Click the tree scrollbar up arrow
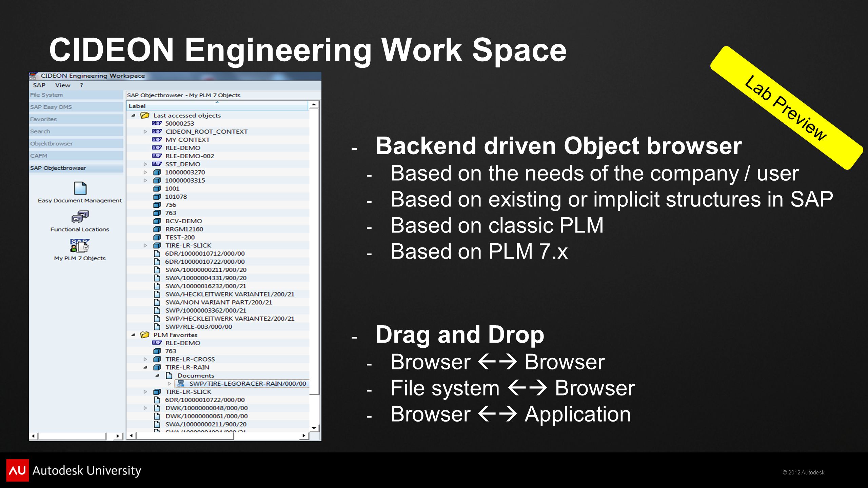 pos(314,105)
